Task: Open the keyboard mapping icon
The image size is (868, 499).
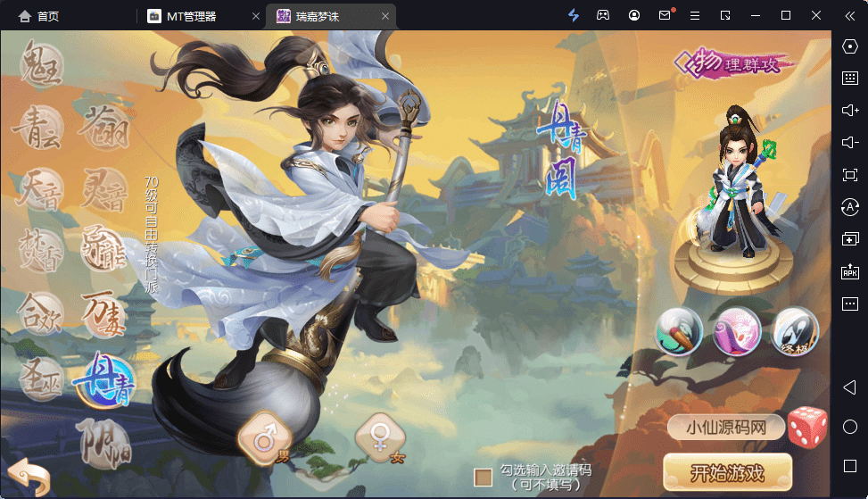Action: click(x=850, y=78)
